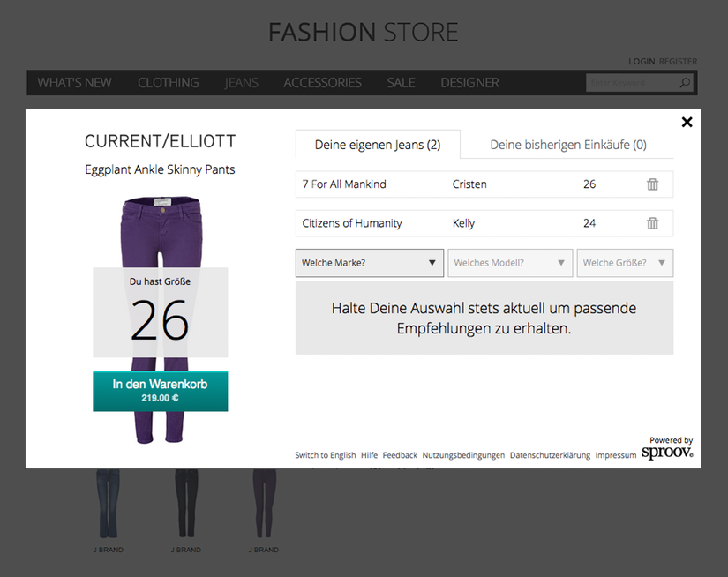Open the Datenschutzerklärung link
The image size is (728, 577).
coord(550,455)
